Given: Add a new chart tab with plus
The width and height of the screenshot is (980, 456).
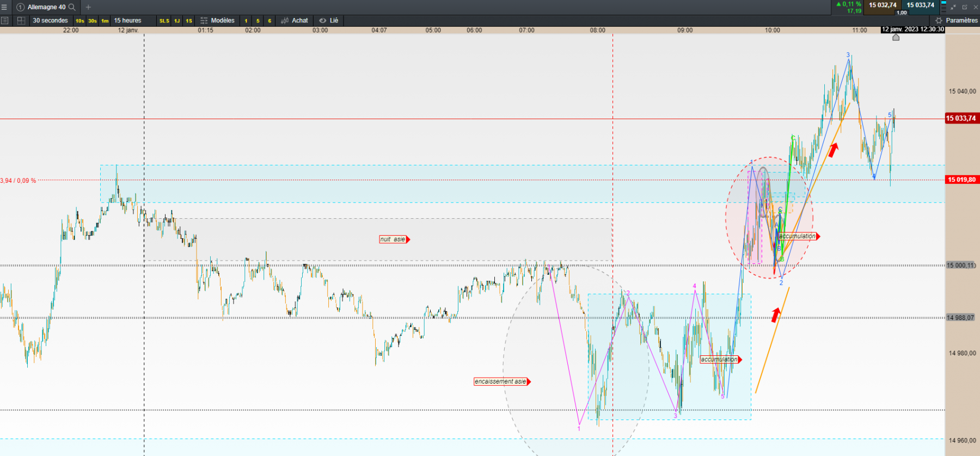Looking at the screenshot, I should pyautogui.click(x=88, y=7).
